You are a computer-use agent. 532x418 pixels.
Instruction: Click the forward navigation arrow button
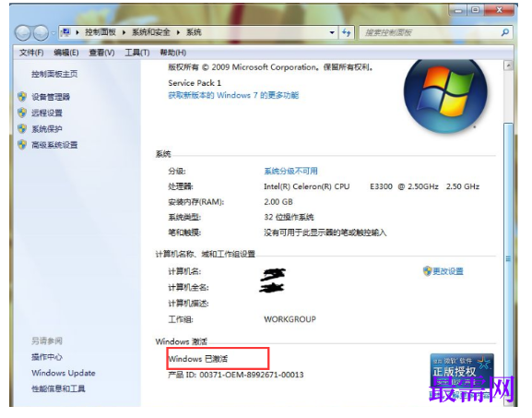[x=41, y=33]
